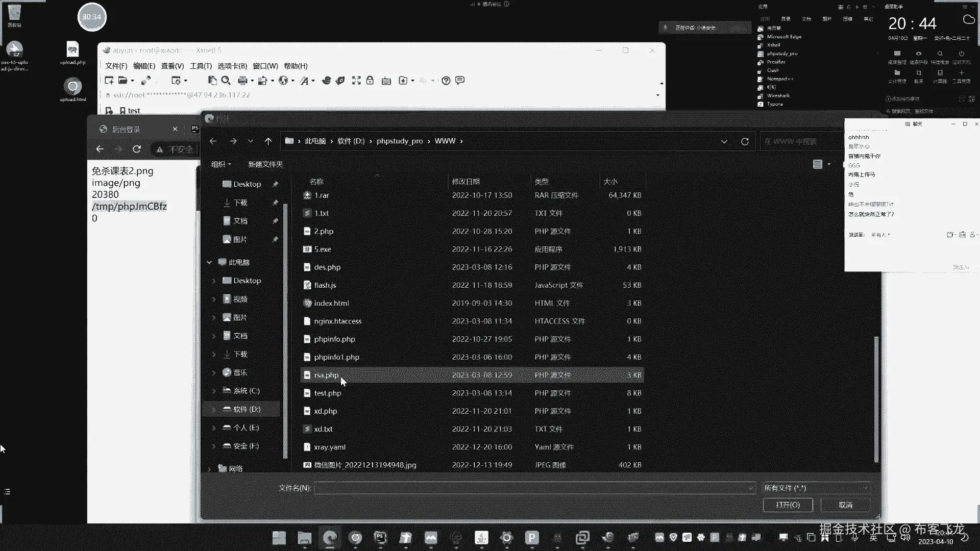Click the 打开(O) button
980x551 pixels.
(x=788, y=505)
